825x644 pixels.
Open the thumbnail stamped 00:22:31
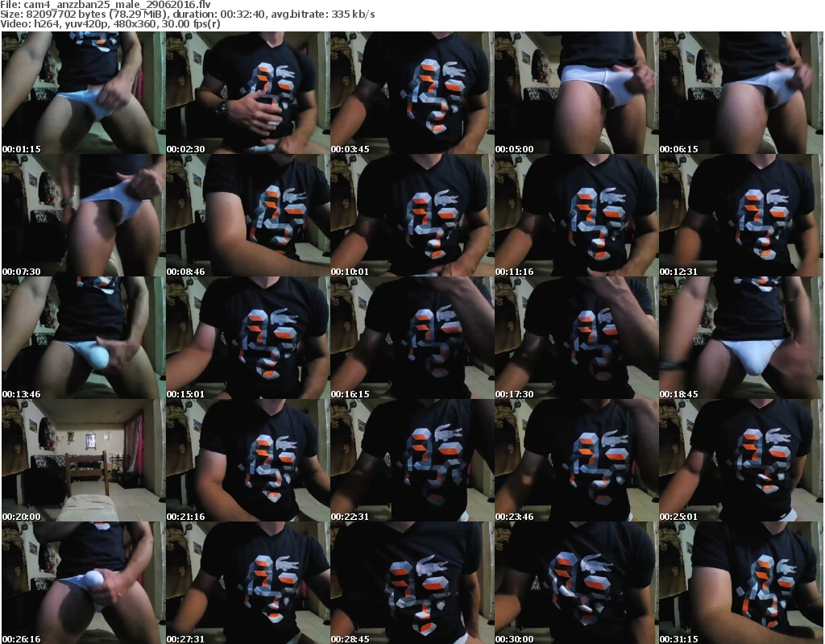pyautogui.click(x=412, y=460)
